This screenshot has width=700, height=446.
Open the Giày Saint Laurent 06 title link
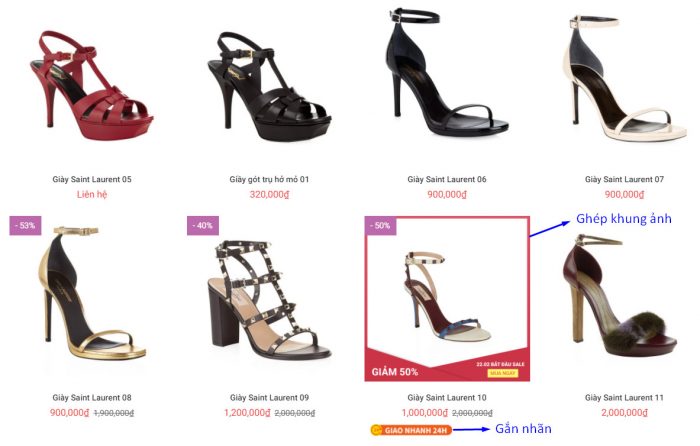(447, 179)
